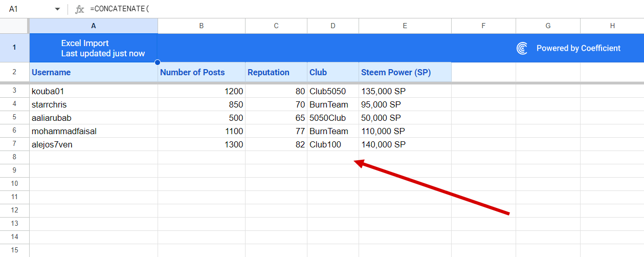This screenshot has width=644, height=257.
Task: Open the Name box dropdown arrow
Action: (57, 9)
